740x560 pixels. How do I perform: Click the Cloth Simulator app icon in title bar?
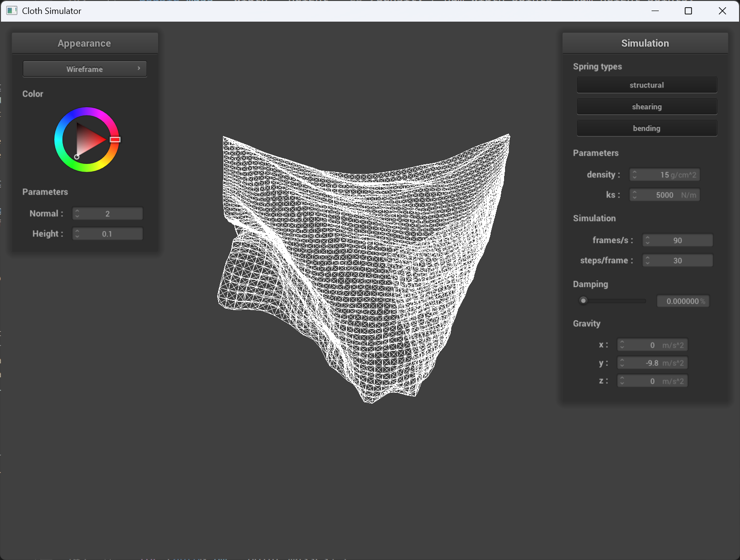[12, 11]
